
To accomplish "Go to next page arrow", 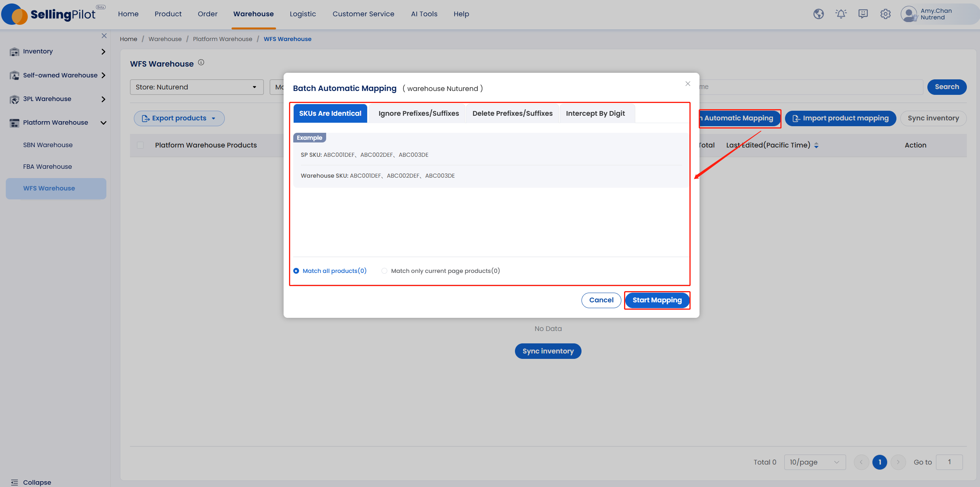I will pos(898,462).
